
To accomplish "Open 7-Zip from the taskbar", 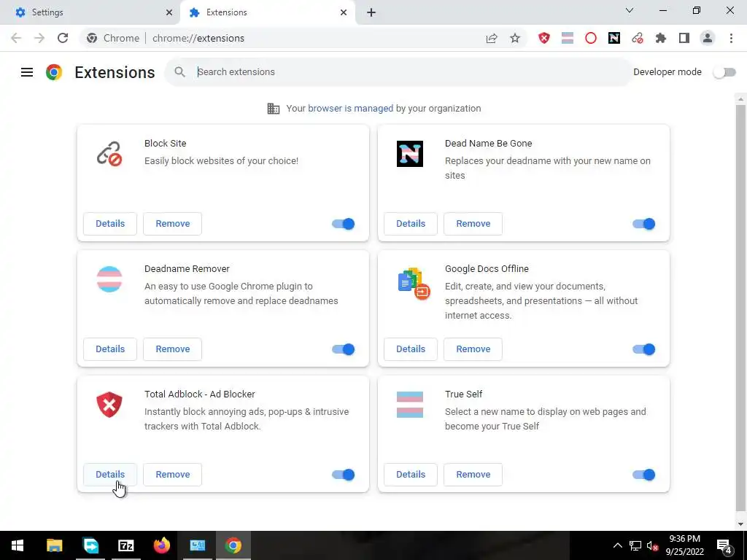I will coord(125,545).
